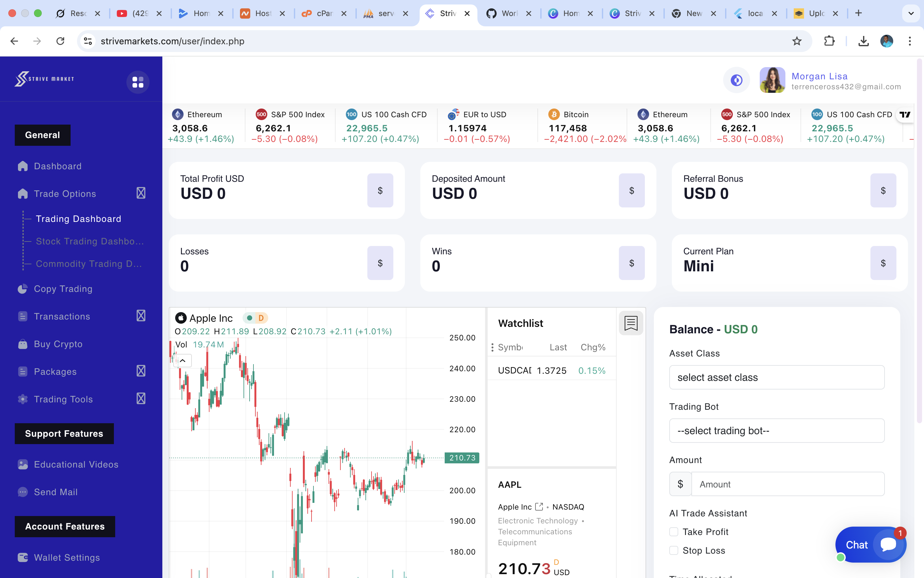
Task: Click the Transactions list icon
Action: 22,316
